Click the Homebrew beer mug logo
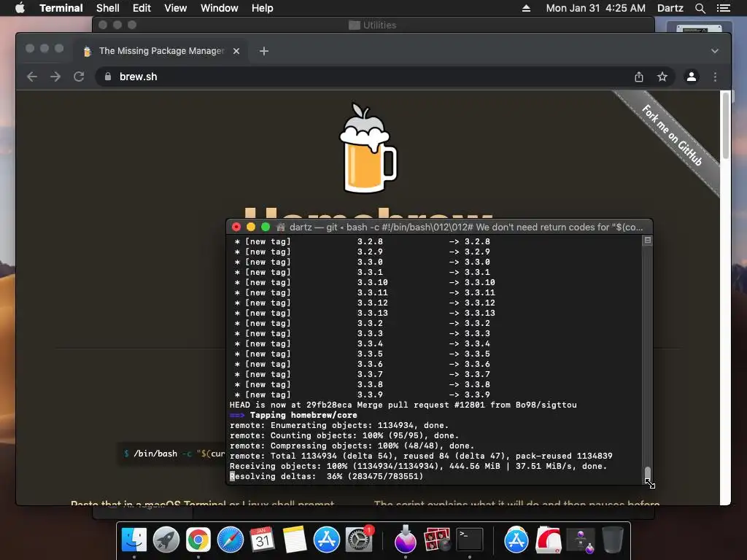747x560 pixels. [x=368, y=147]
